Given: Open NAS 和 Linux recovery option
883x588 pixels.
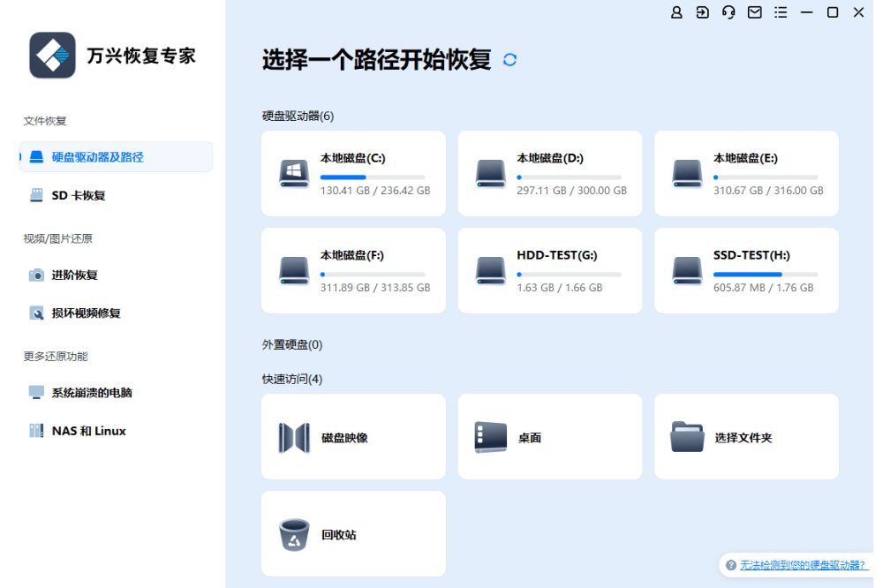Looking at the screenshot, I should 88,431.
